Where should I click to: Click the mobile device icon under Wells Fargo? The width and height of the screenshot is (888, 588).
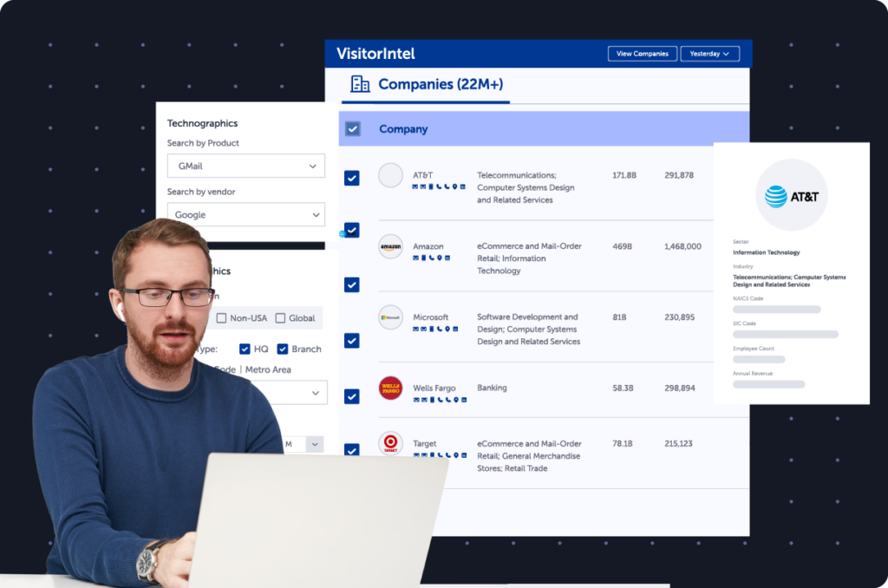click(432, 399)
